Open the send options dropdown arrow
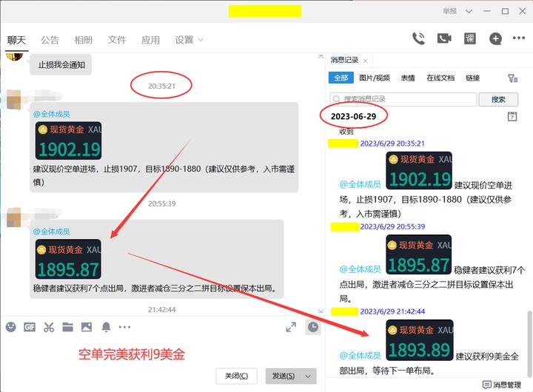The width and height of the screenshot is (533, 392). [x=308, y=376]
